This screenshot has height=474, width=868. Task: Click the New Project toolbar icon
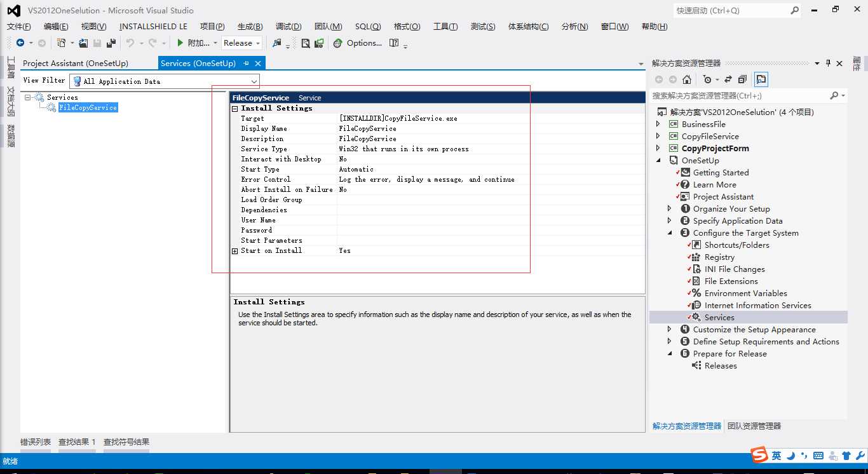[61, 43]
